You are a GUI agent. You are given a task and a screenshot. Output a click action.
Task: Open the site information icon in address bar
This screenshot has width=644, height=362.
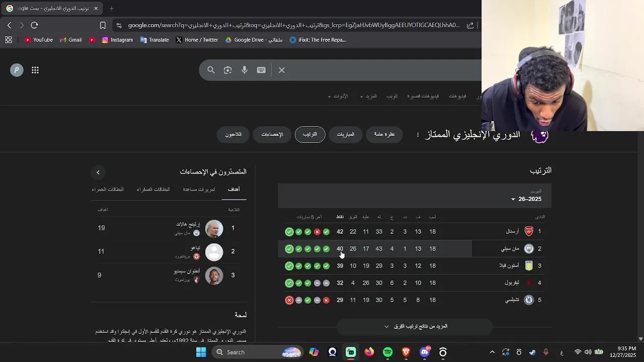(118, 25)
